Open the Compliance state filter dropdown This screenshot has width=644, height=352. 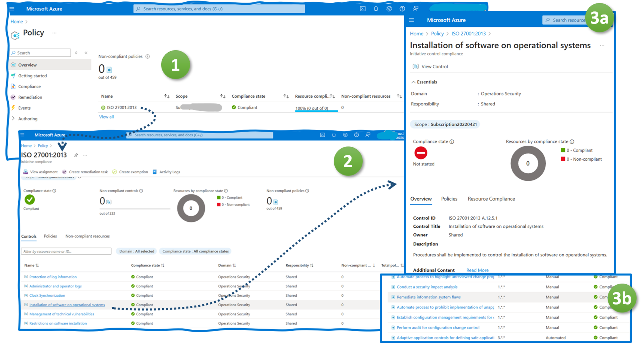point(195,251)
